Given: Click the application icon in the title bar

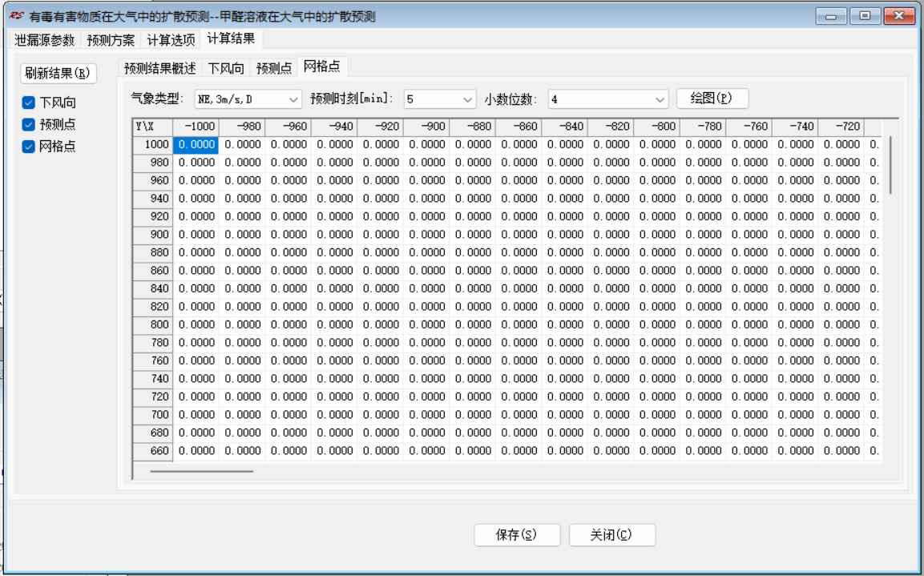Looking at the screenshot, I should [x=17, y=16].
